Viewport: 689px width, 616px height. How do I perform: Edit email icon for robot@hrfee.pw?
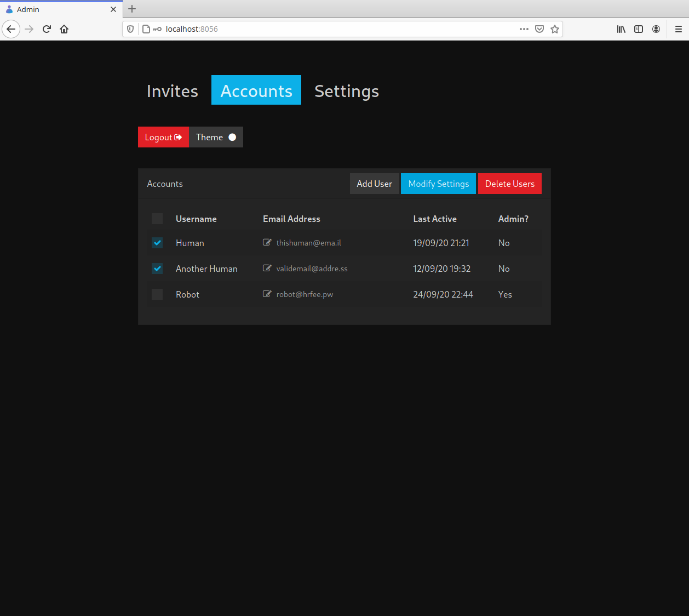267,294
